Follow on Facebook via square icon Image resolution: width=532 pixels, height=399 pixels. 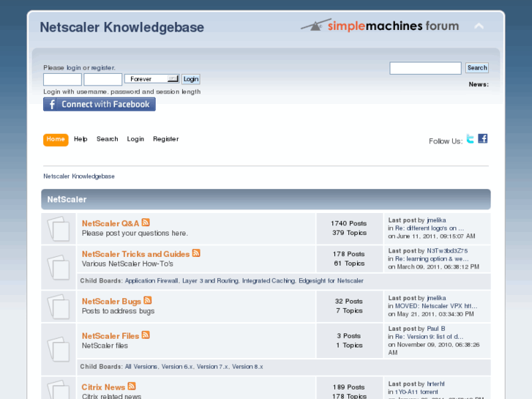(483, 138)
